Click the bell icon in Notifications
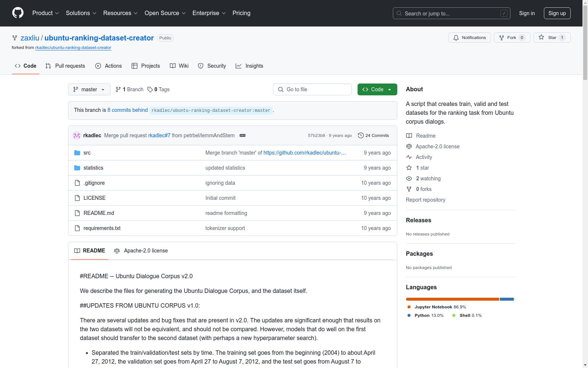The image size is (588, 368). point(456,38)
